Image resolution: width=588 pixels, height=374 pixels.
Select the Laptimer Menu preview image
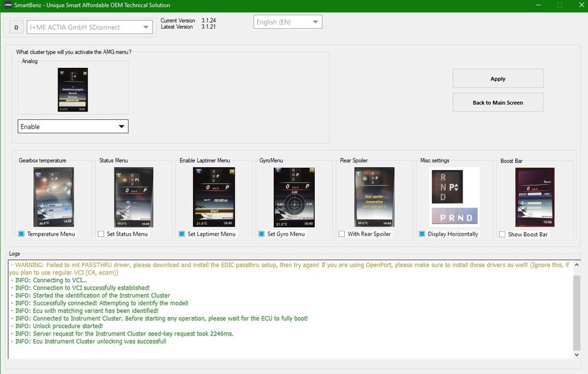pyautogui.click(x=214, y=196)
